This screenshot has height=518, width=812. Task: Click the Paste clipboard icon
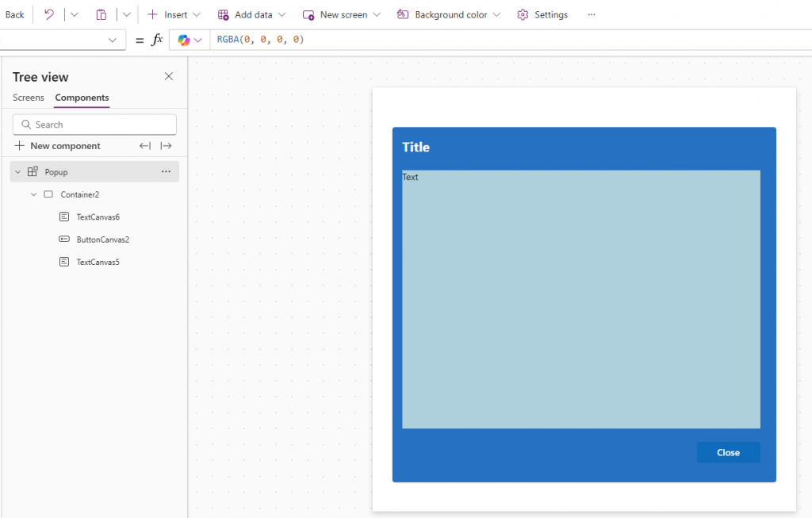[x=101, y=14]
